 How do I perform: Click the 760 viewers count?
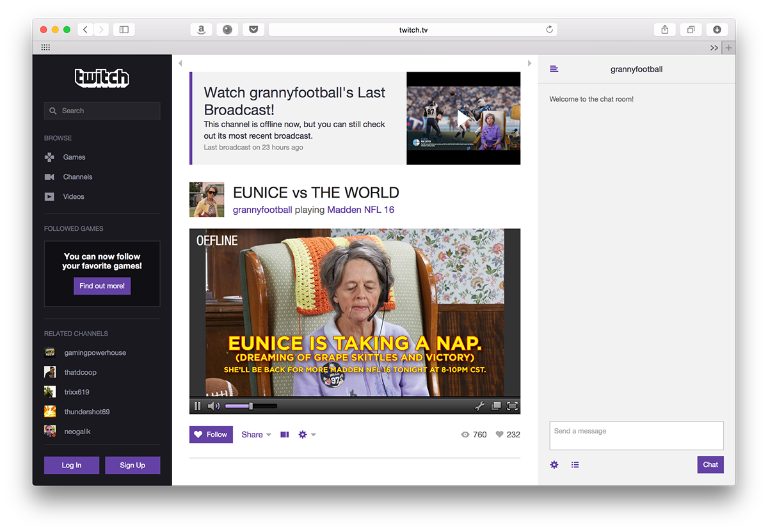point(474,435)
